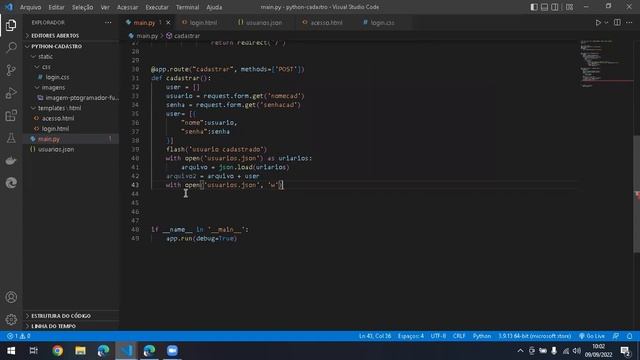Toggle secondary side bar layout icon
The width and height of the screenshot is (640, 360).
click(x=555, y=7)
